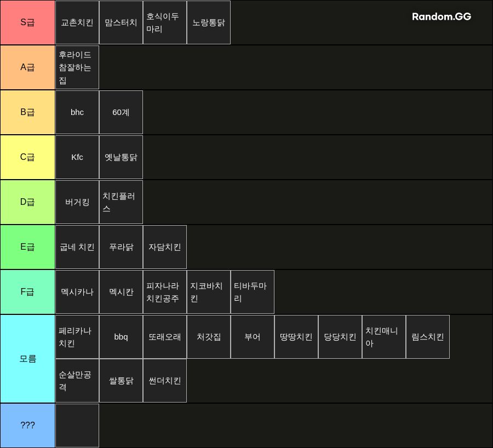Viewport: 493px width, 448px height.
Task: Click the Kfc tile
Action: (x=77, y=157)
